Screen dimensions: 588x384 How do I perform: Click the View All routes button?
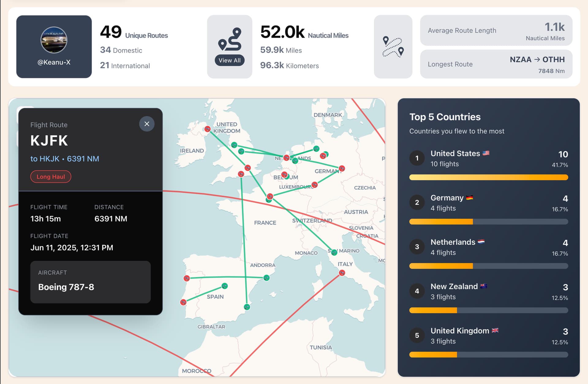230,60
